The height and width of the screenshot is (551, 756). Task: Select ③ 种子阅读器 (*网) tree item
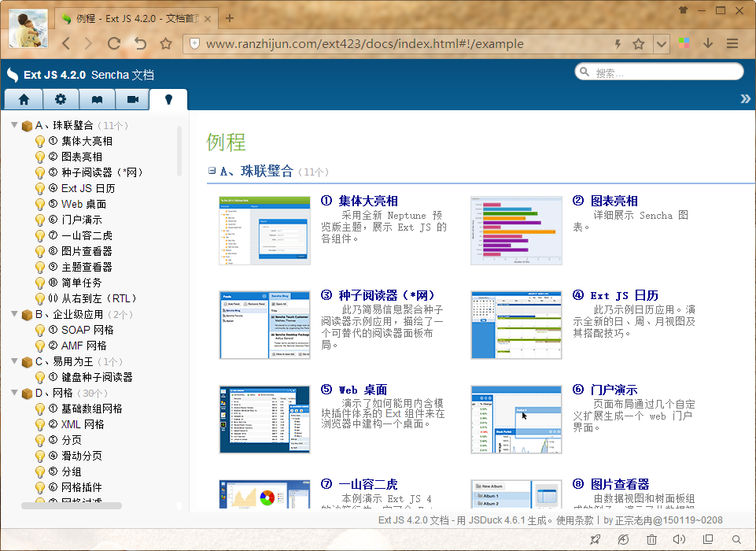point(95,172)
